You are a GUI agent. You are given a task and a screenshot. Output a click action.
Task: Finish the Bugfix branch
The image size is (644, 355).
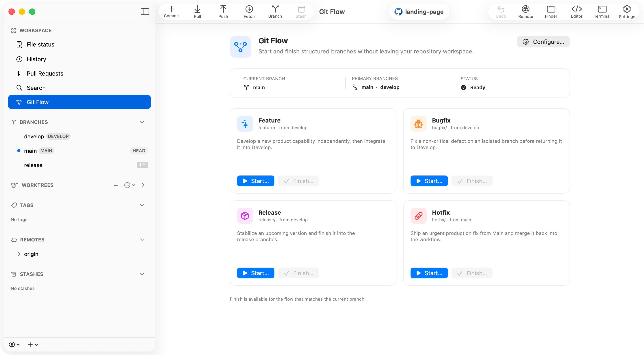pos(472,181)
